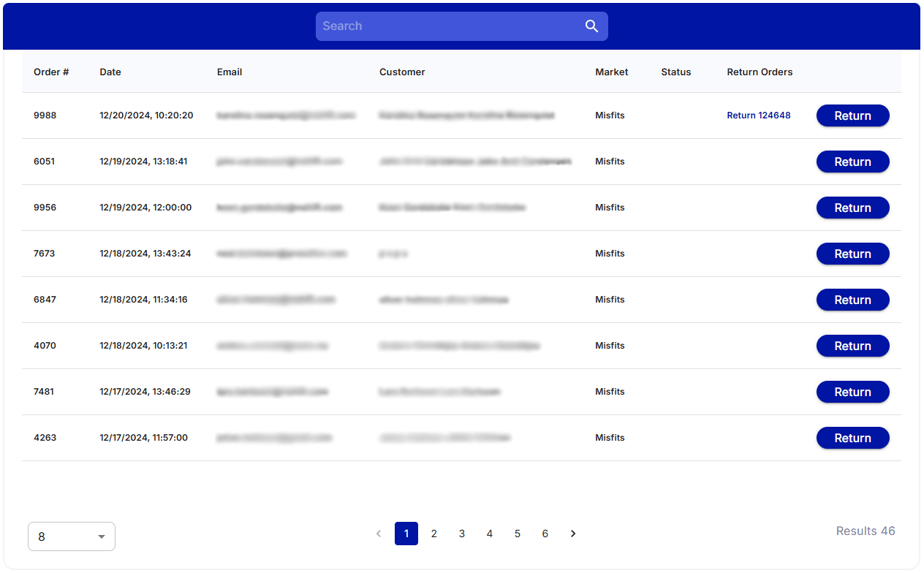924x573 pixels.
Task: Click the magnifying glass search icon
Action: pos(591,26)
